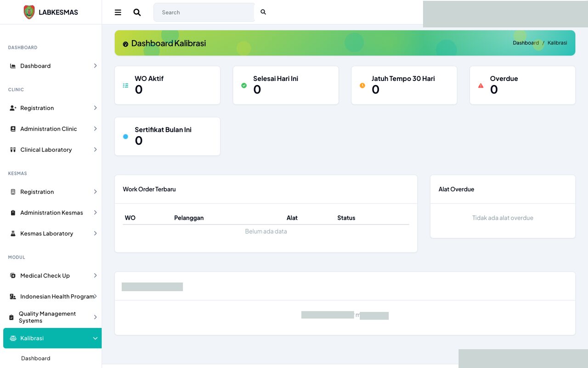Screen dimensions: 588x368
Task: Click the Clinic Registration user-plus icon
Action: [x=13, y=108]
